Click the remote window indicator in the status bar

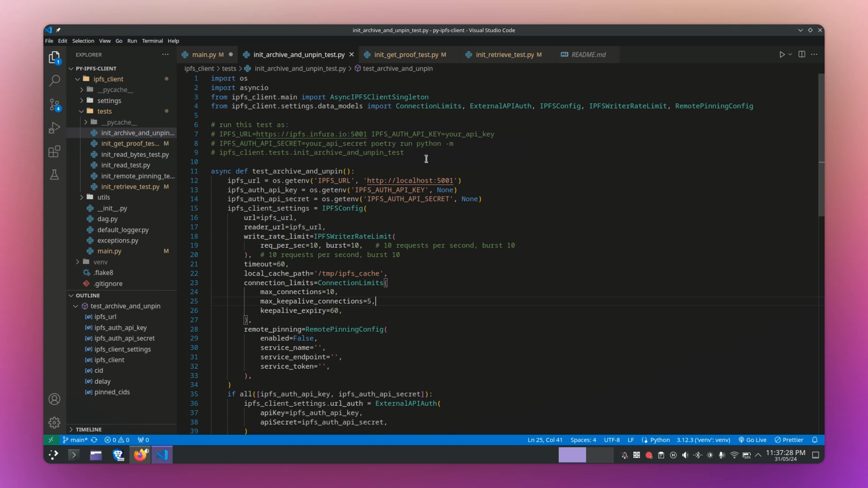51,440
